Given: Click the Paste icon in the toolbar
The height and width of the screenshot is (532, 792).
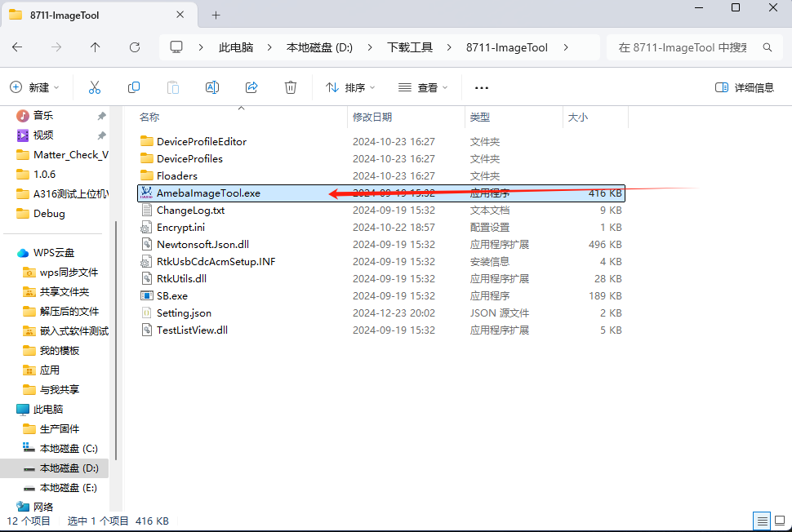Looking at the screenshot, I should [172, 86].
